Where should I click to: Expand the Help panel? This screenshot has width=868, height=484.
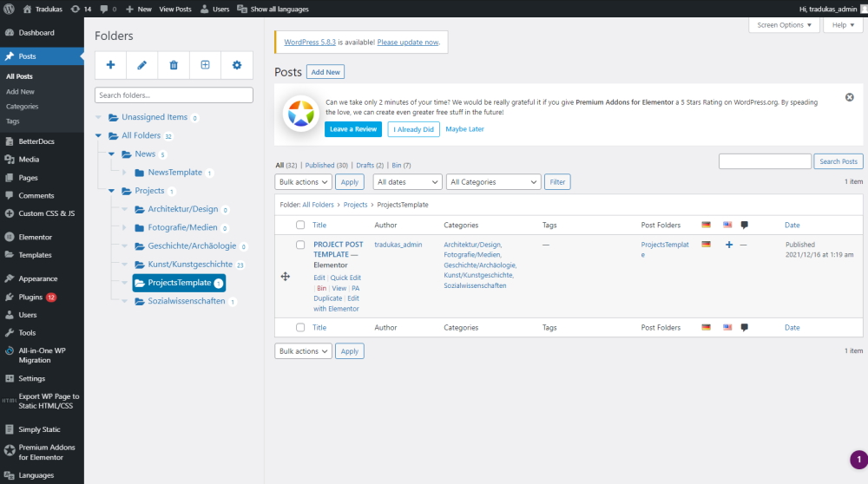843,25
